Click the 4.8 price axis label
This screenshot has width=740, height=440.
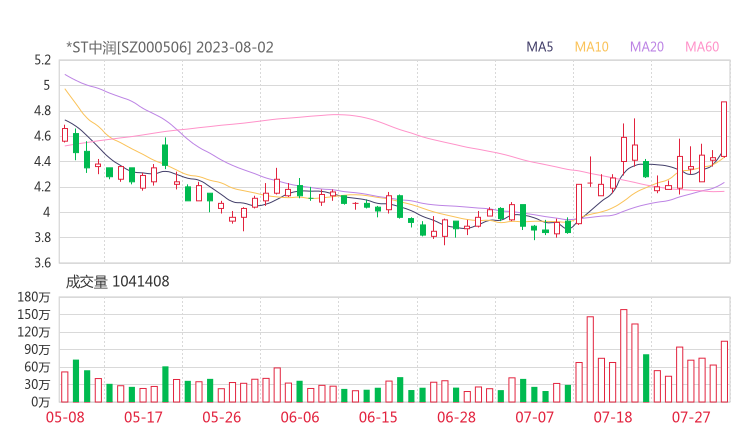click(42, 111)
